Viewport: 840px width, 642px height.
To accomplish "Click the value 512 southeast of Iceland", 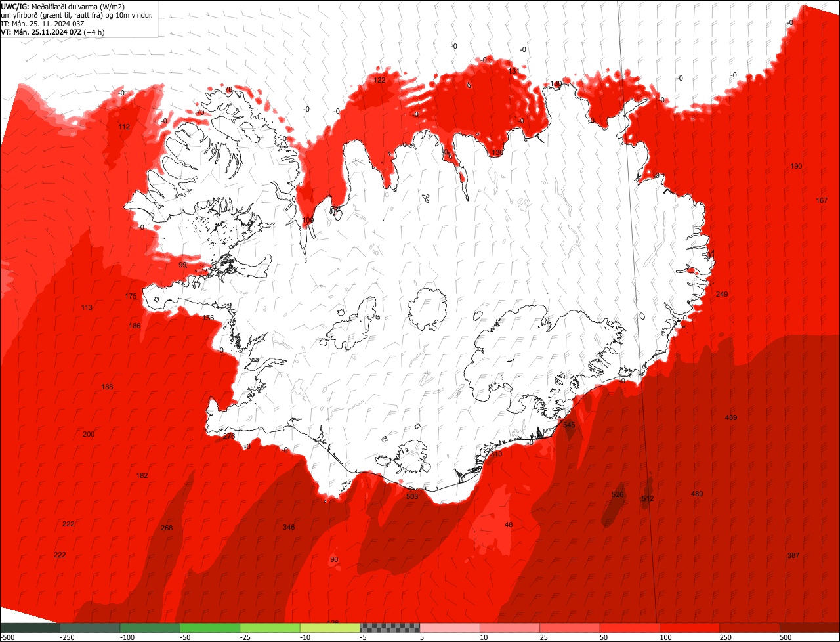I will [648, 499].
